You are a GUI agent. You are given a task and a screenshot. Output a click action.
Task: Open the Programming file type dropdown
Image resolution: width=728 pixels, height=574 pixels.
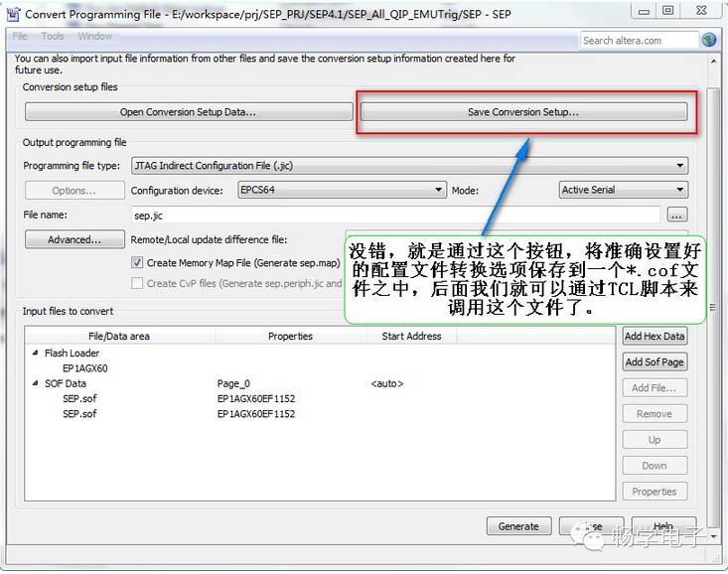(409, 166)
